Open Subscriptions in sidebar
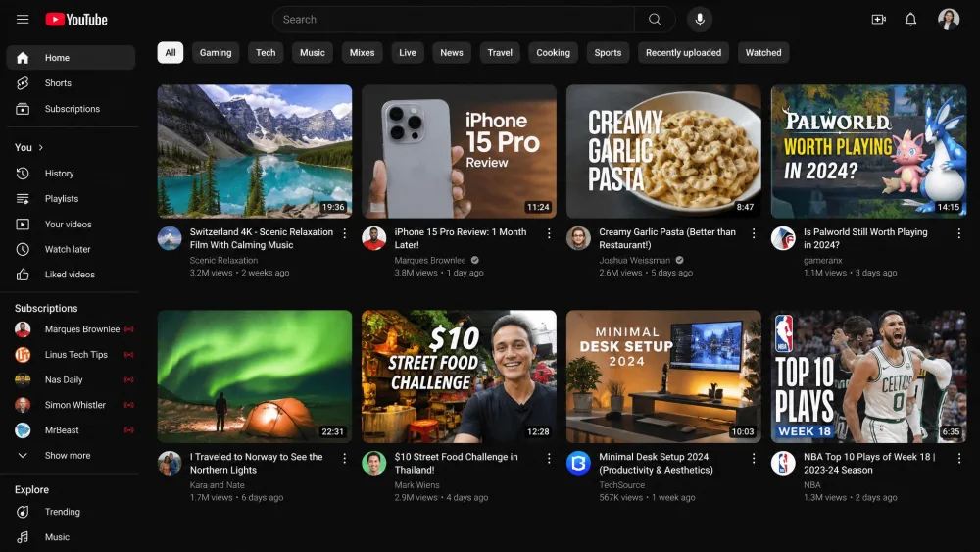Image resolution: width=980 pixels, height=552 pixels. [x=71, y=109]
